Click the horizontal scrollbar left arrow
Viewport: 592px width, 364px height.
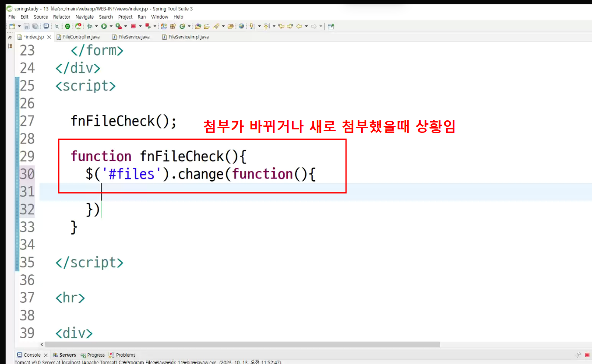[x=42, y=345]
